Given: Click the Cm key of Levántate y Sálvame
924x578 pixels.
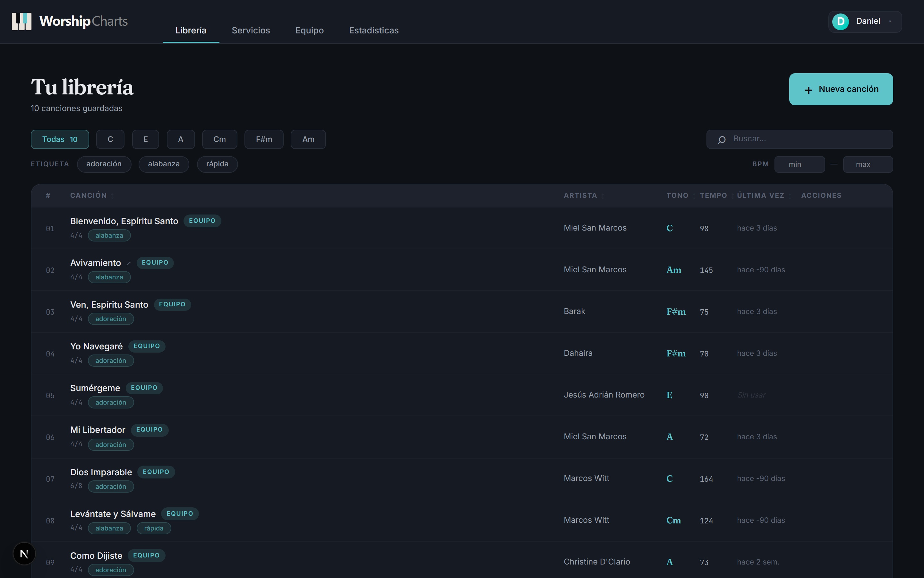Looking at the screenshot, I should (674, 520).
